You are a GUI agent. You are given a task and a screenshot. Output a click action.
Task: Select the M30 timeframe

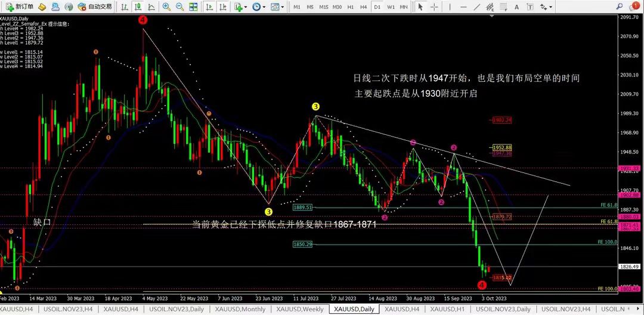coord(337,7)
